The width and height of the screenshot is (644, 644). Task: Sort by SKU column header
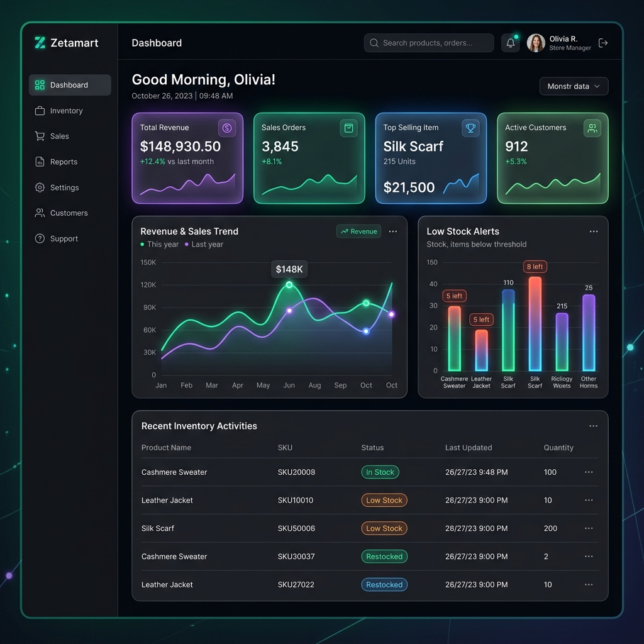(x=285, y=448)
